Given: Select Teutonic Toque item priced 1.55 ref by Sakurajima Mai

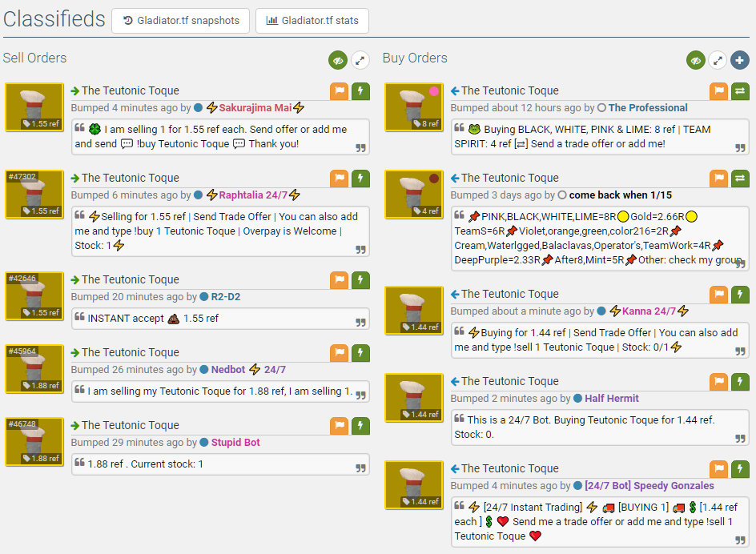Looking at the screenshot, I should click(x=34, y=107).
